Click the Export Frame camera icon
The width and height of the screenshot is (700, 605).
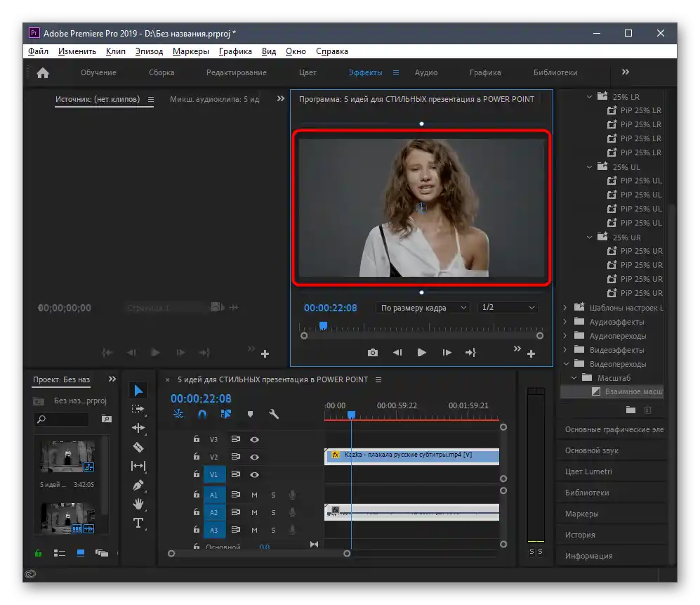[373, 353]
